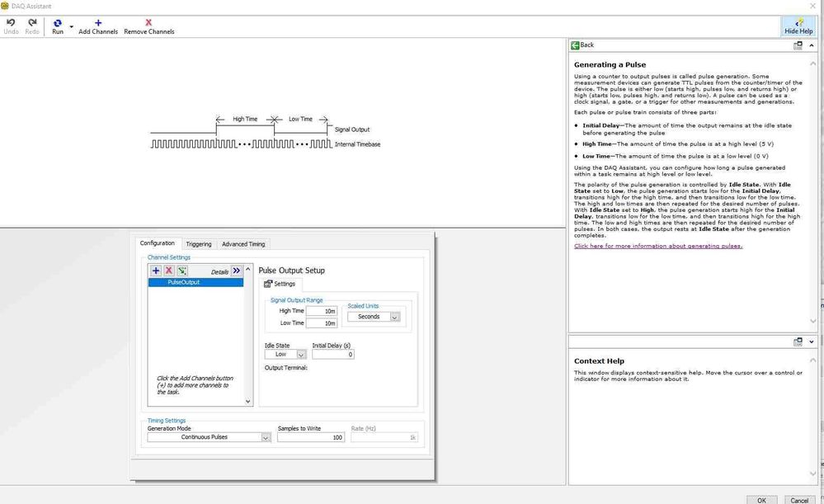Click the "Output Terminal:" label
The image size is (824, 504).
pos(286,368)
